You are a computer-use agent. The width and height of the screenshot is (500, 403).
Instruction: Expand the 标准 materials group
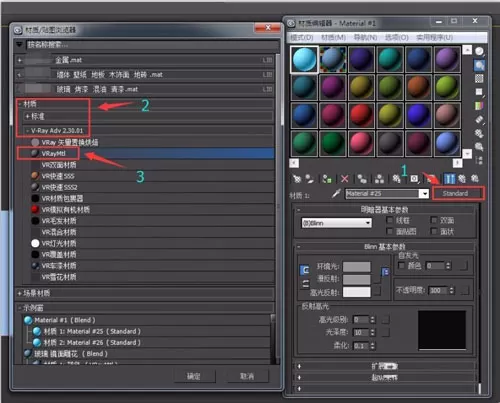[28, 116]
